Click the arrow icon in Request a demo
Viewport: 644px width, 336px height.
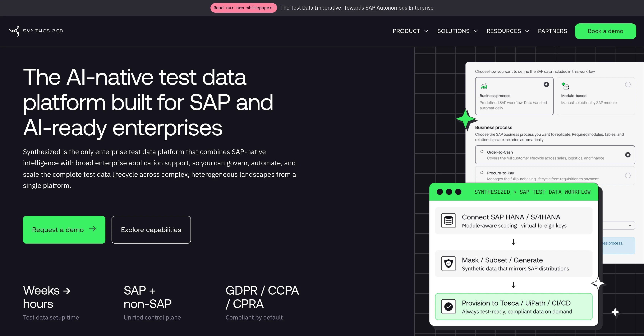(92, 229)
